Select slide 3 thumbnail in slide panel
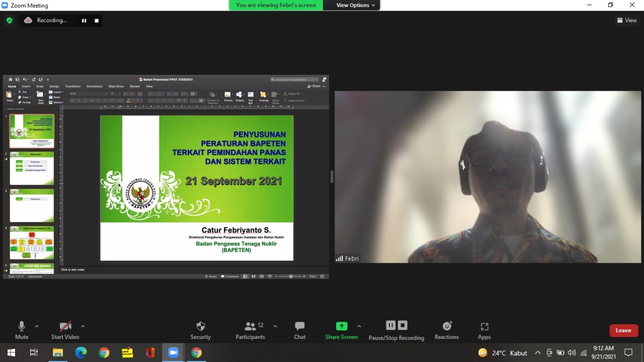 coord(32,205)
